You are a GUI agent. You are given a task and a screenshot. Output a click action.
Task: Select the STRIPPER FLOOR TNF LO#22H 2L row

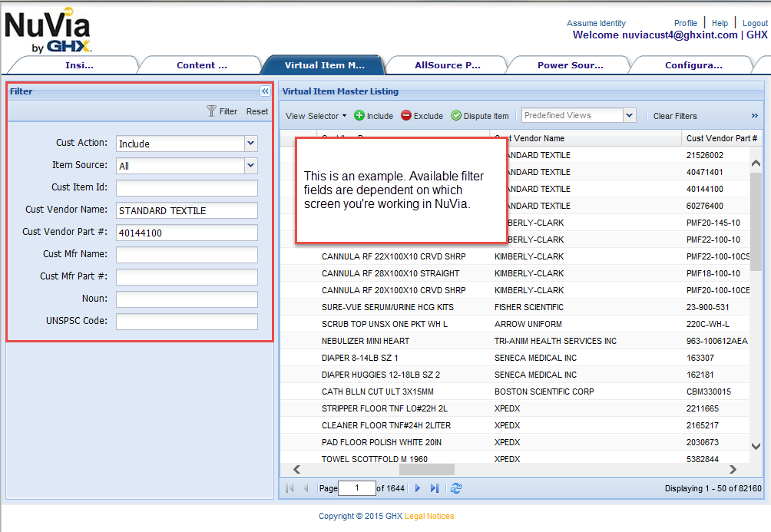tap(515, 408)
